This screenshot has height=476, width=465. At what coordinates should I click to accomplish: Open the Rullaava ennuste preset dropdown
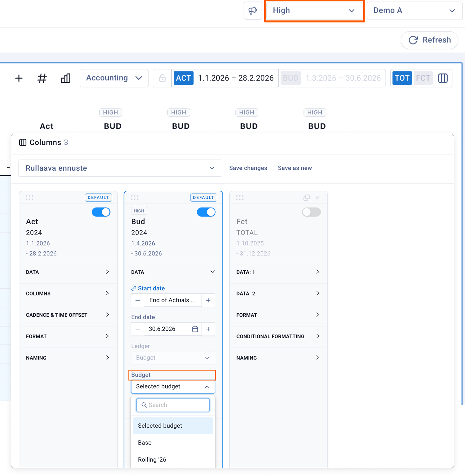[x=120, y=168]
